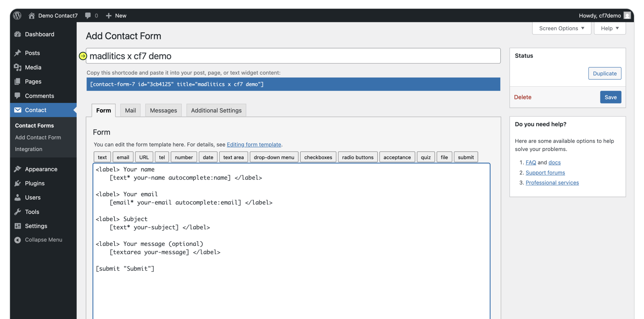Insert a text area tag
The height and width of the screenshot is (319, 644).
coord(234,157)
